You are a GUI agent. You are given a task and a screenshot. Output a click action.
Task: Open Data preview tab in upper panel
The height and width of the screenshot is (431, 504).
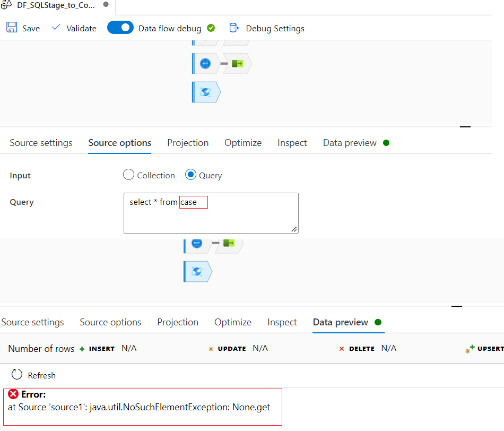(x=350, y=143)
